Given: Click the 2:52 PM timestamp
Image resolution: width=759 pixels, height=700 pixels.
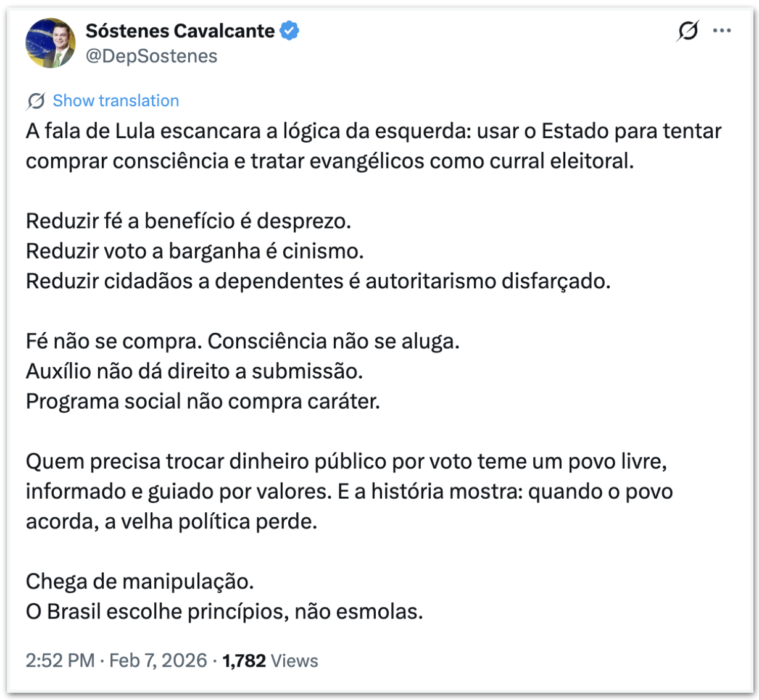Looking at the screenshot, I should tap(60, 660).
